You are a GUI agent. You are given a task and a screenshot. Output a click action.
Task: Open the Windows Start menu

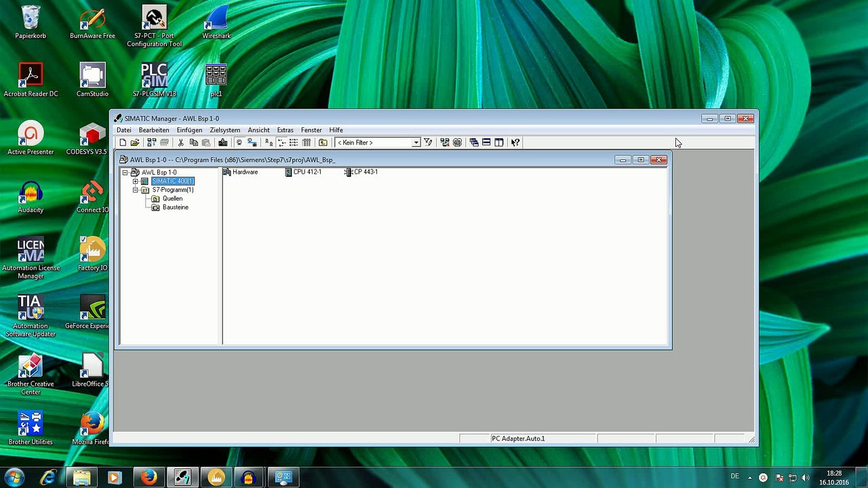14,477
